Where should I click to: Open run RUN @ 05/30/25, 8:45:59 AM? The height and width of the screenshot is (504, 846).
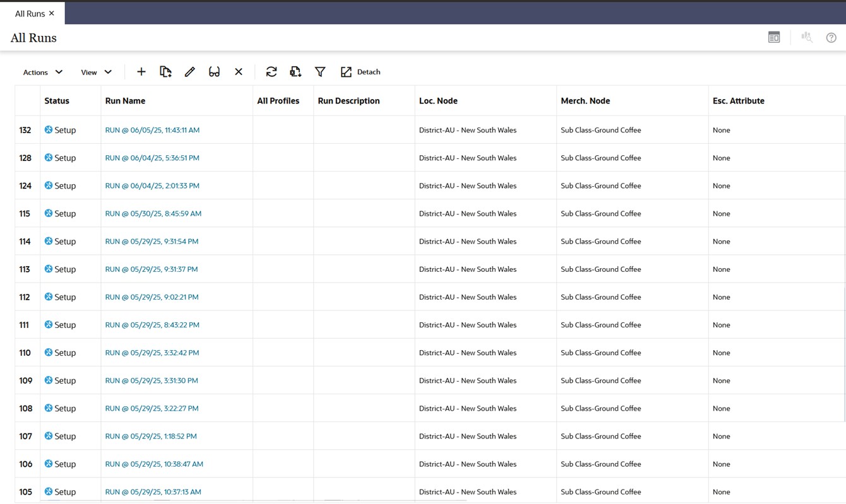click(153, 213)
